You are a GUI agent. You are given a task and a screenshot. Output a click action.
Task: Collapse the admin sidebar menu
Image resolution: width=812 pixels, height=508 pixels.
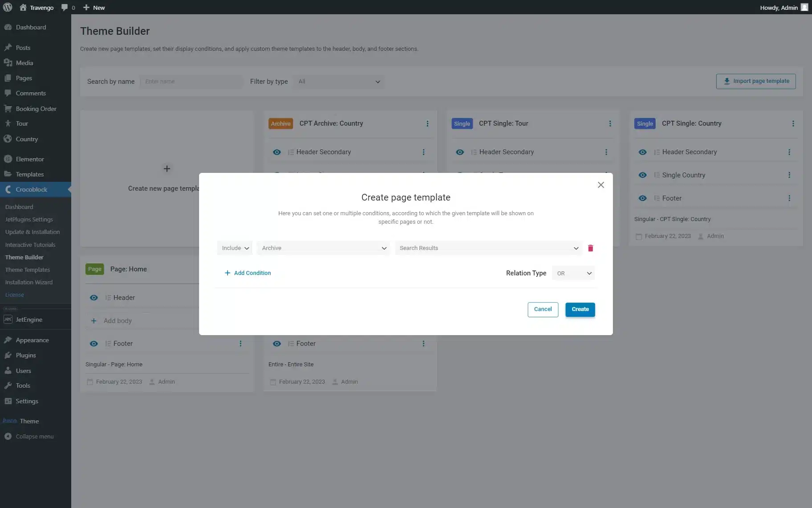(x=28, y=436)
